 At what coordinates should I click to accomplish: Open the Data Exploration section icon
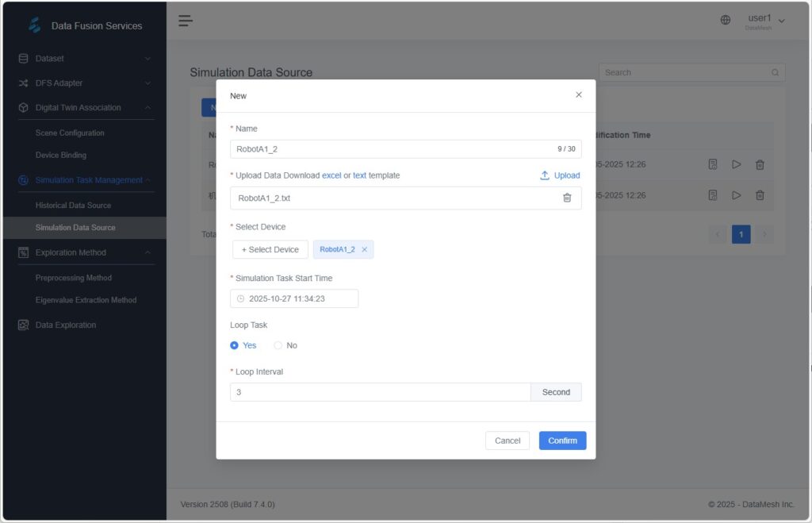point(23,325)
